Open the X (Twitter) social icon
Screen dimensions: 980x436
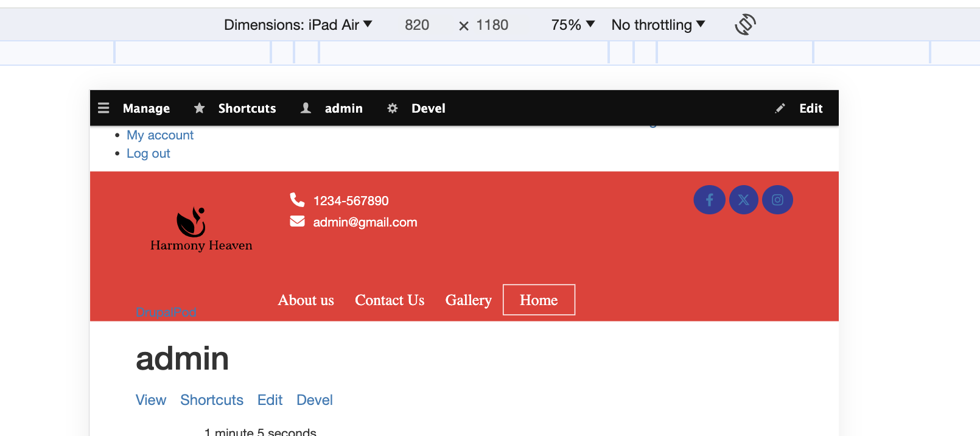[743, 200]
